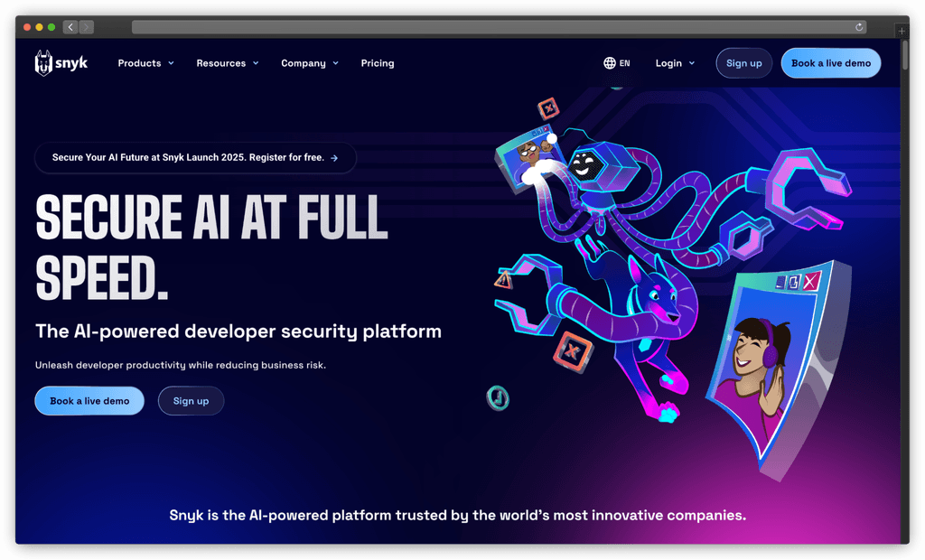Click 'The AI-powered developer security platform' subtitle
925x560 pixels.
tap(238, 331)
